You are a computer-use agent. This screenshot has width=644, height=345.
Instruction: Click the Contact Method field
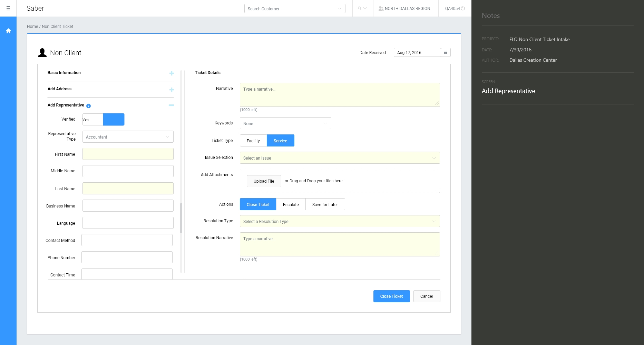pos(127,240)
